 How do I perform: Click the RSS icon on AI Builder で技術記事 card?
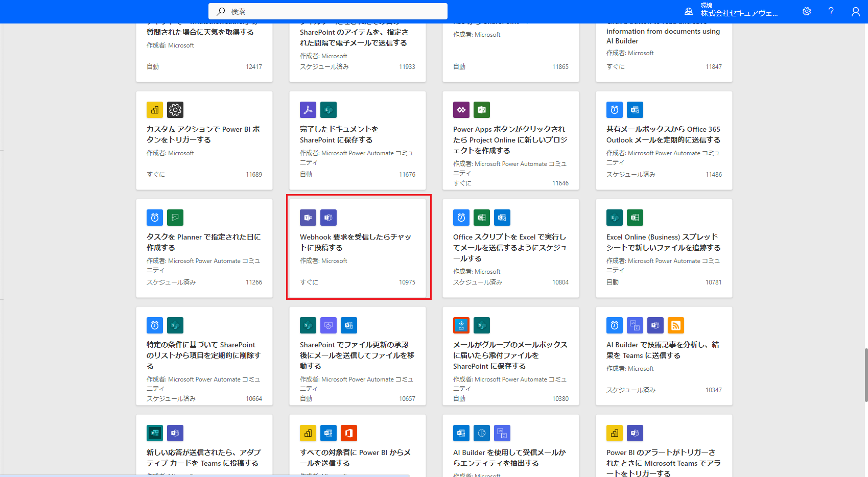pos(676,325)
